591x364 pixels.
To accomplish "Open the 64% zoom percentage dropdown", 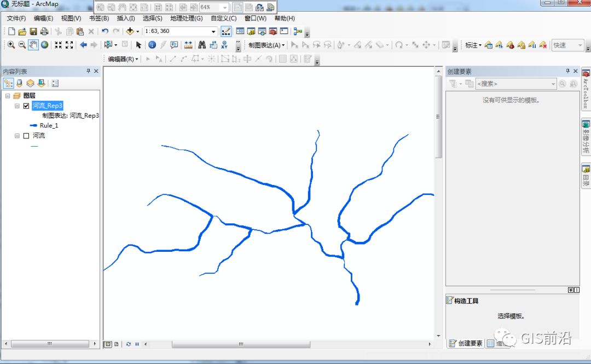I will tap(225, 7).
